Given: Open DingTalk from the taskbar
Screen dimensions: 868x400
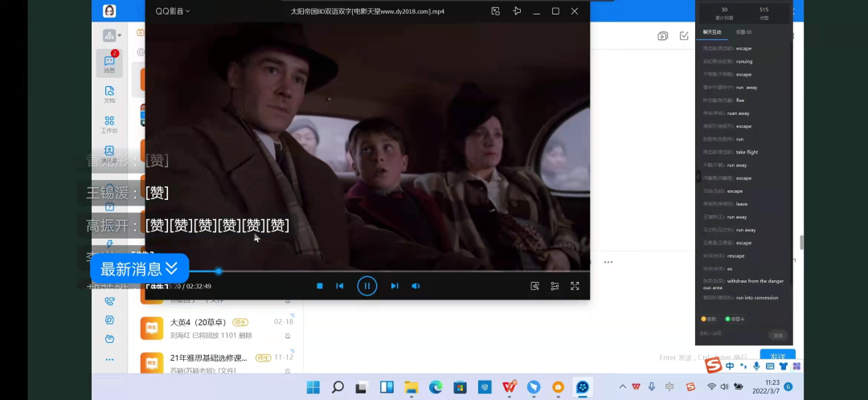Looking at the screenshot, I should coord(534,387).
